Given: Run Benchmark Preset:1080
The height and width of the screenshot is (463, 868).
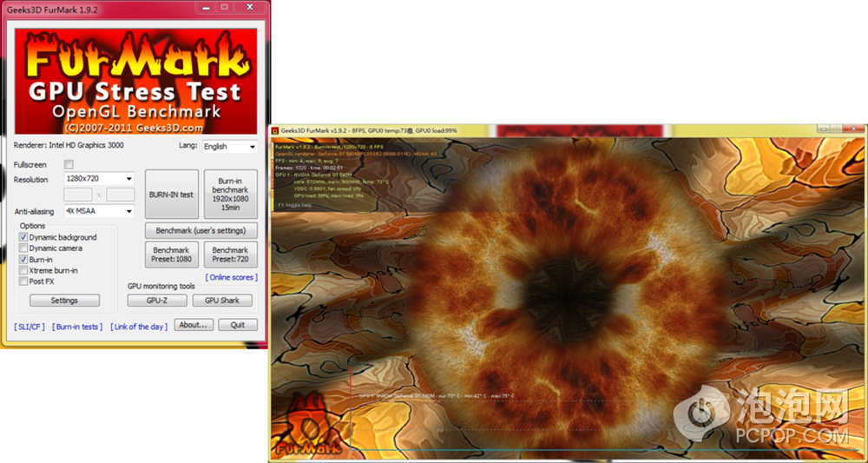Looking at the screenshot, I should pyautogui.click(x=172, y=255).
